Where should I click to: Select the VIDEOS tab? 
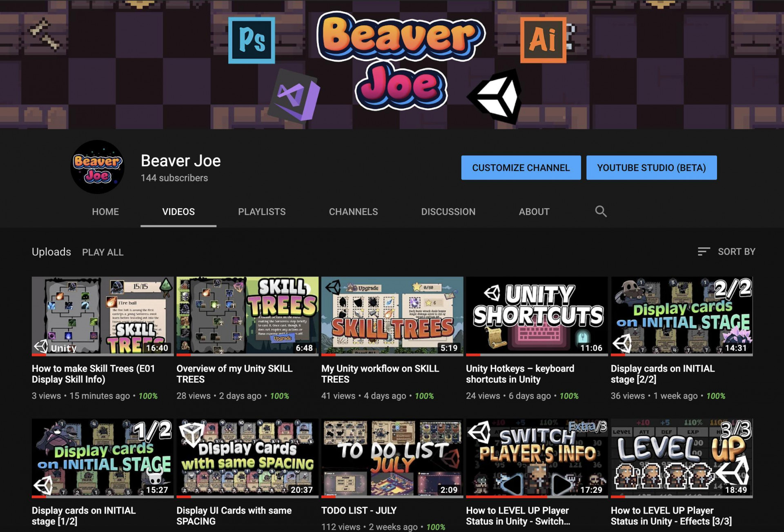(x=178, y=211)
